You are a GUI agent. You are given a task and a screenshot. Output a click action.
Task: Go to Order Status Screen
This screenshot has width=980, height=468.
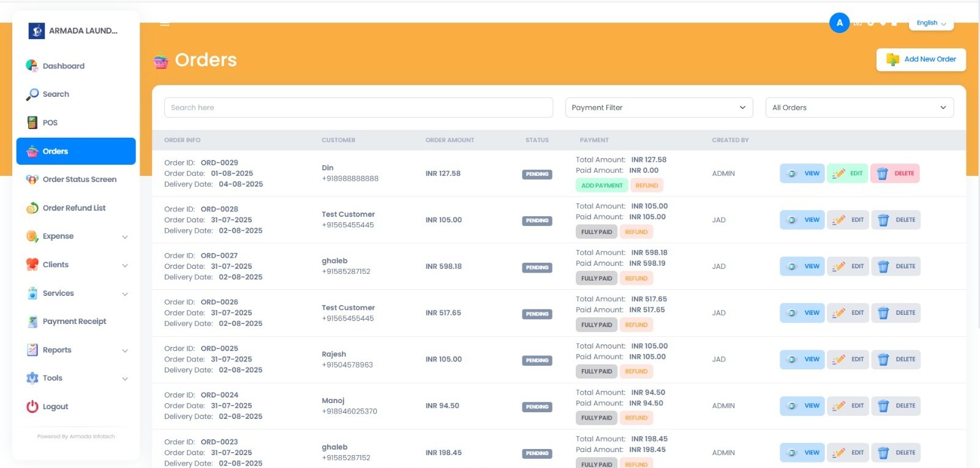[x=79, y=179]
